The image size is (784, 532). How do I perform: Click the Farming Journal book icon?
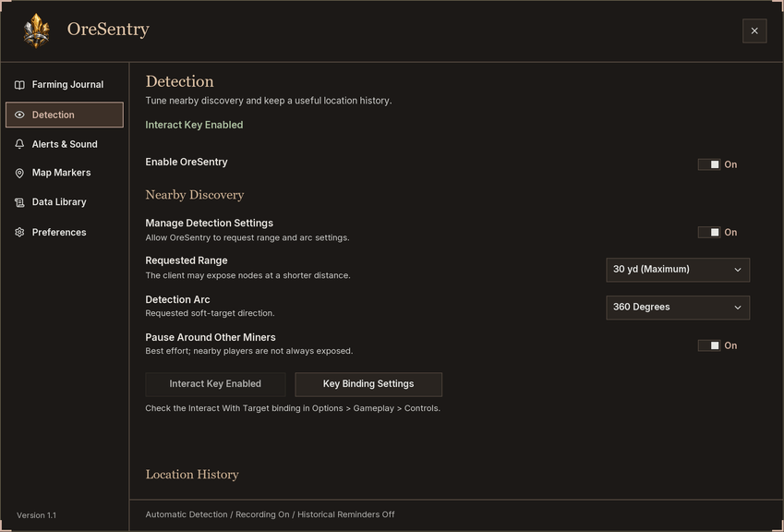(x=19, y=85)
